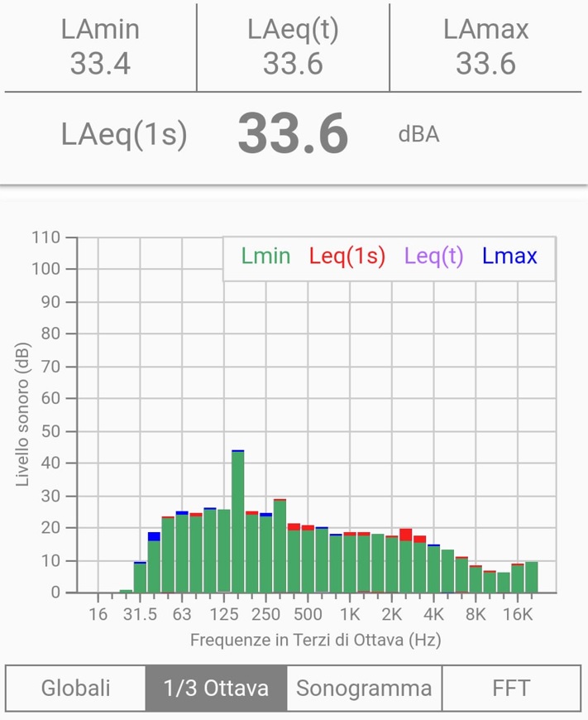Screen dimensions: 588x720
Task: Tap the Livello sonoro (dB) axis title
Action: point(24,414)
